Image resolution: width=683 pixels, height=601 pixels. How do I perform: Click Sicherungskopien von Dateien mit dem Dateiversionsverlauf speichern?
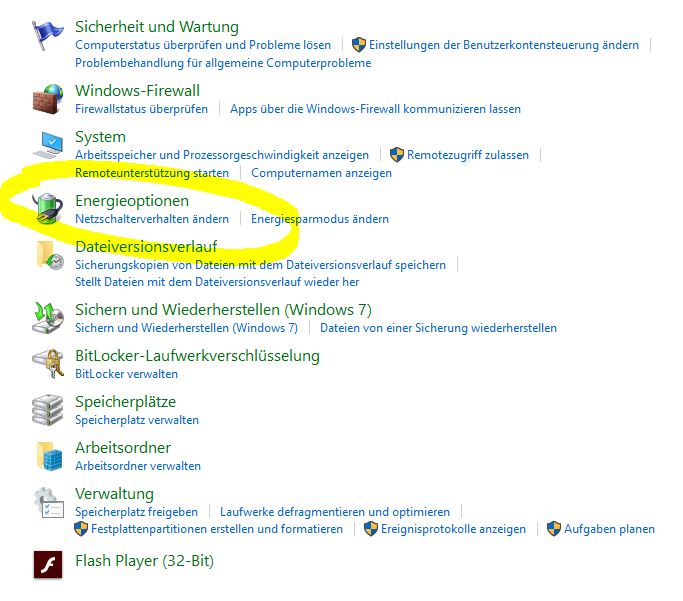point(260,265)
